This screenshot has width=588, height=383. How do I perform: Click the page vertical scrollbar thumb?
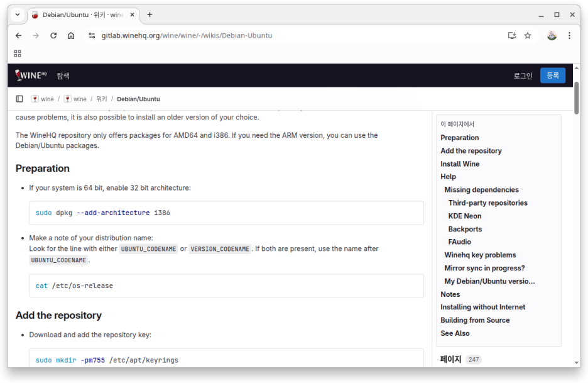click(x=576, y=97)
